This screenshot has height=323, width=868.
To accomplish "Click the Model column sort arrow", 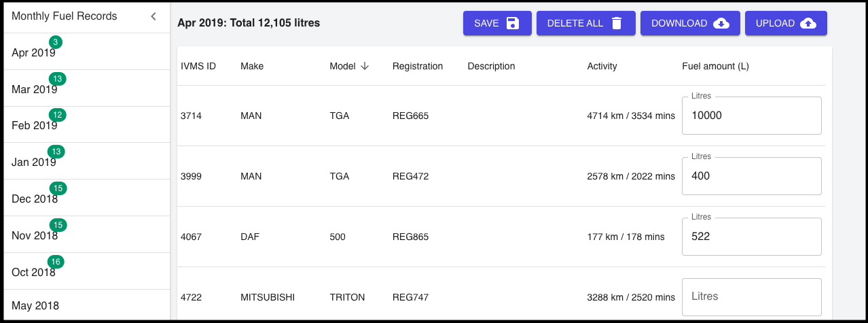I will coord(365,66).
